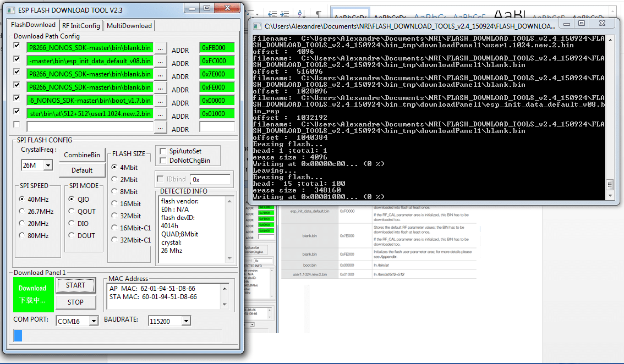The image size is (624, 364).
Task: Click browse button beside empty path row
Action: click(x=160, y=128)
